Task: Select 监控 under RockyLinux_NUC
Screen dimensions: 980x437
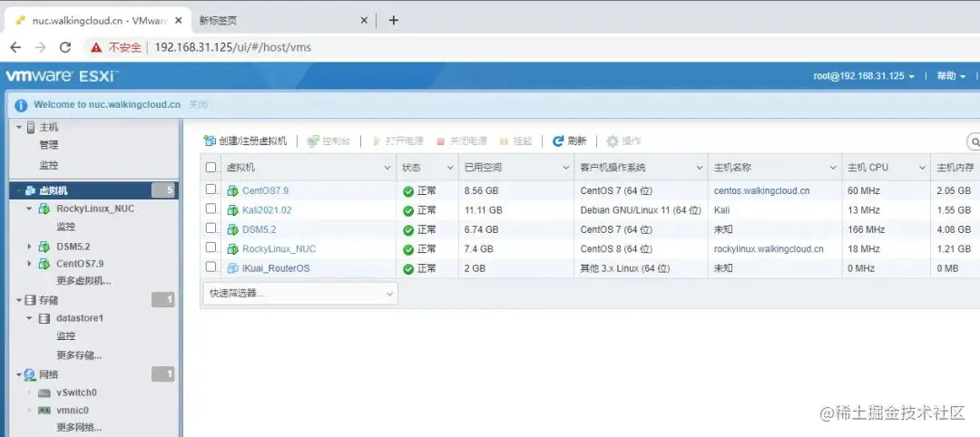Action: click(x=65, y=227)
